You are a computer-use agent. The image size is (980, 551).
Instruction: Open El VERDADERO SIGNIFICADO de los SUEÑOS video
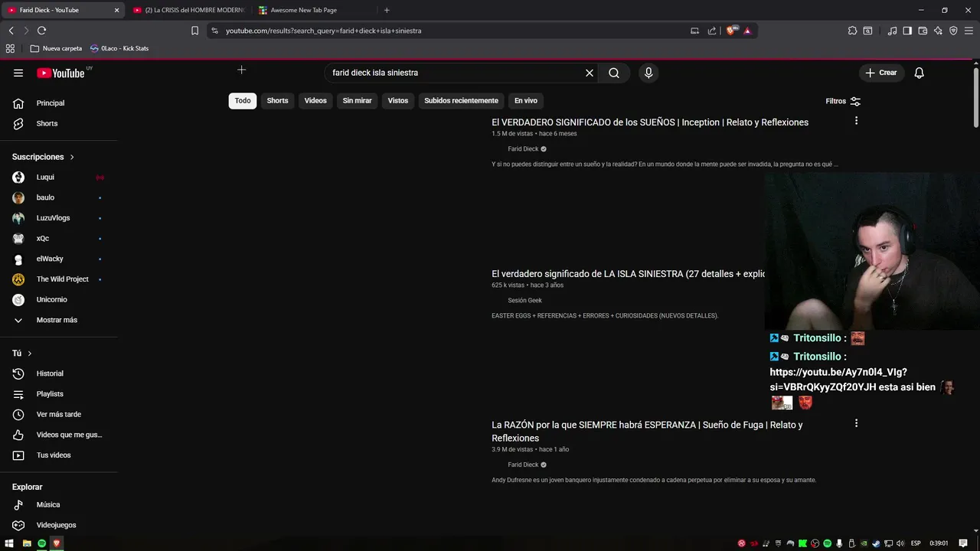650,122
